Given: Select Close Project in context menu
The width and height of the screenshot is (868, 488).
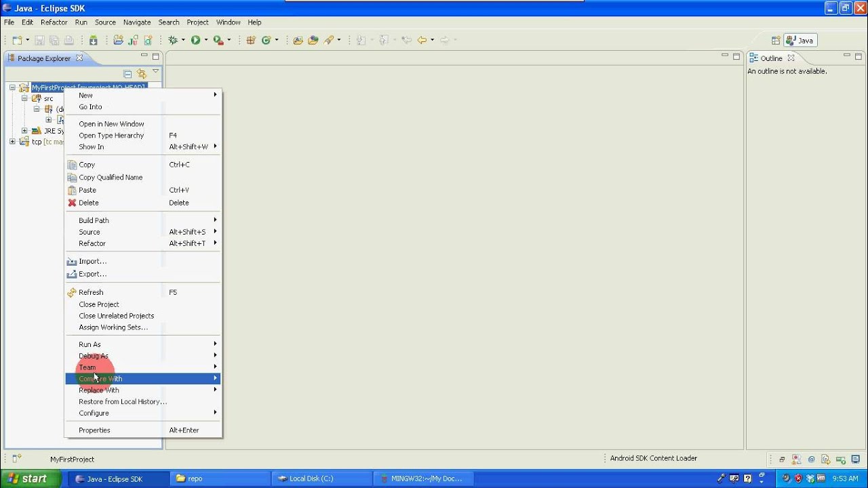Looking at the screenshot, I should point(142,304).
